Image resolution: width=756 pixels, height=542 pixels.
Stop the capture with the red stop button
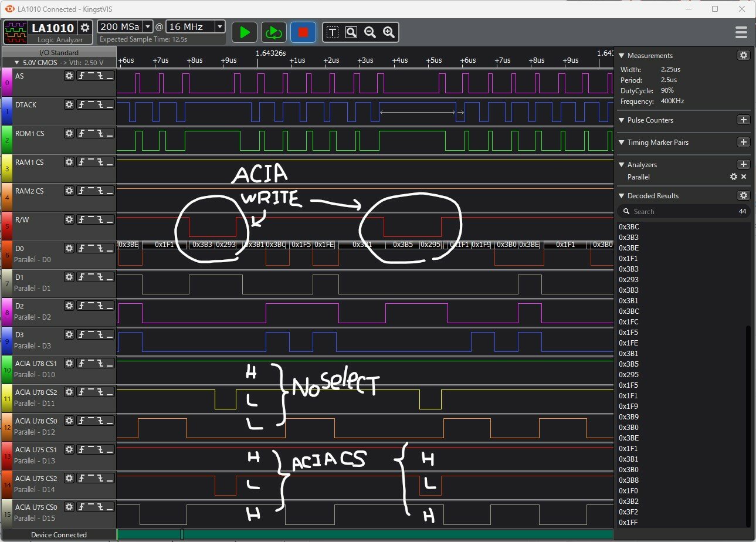click(x=303, y=32)
